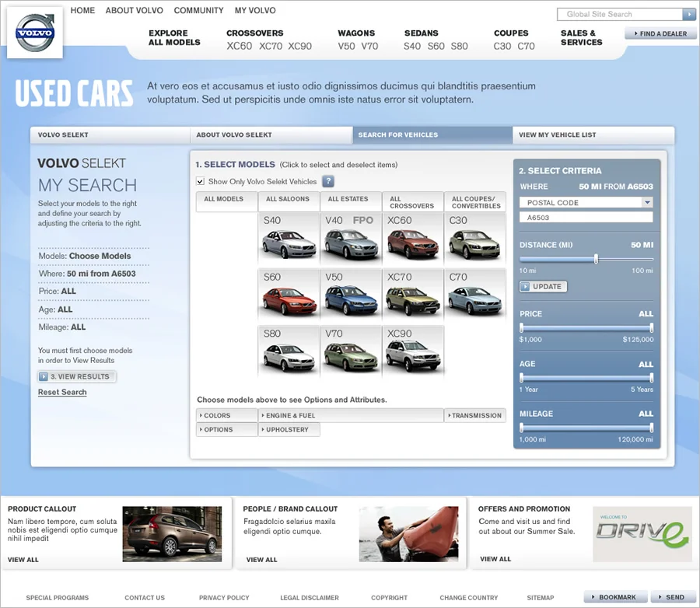
Task: Select the XC70 car thumbnail
Action: pos(413,295)
